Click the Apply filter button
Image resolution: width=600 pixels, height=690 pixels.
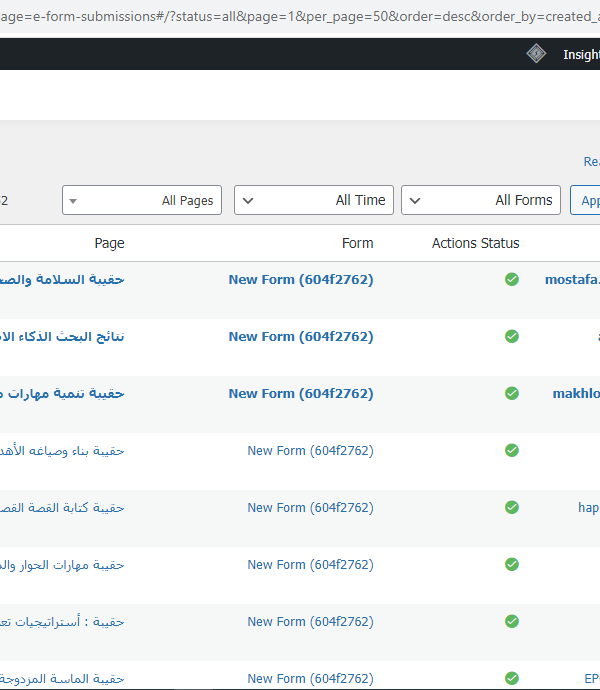tap(585, 200)
